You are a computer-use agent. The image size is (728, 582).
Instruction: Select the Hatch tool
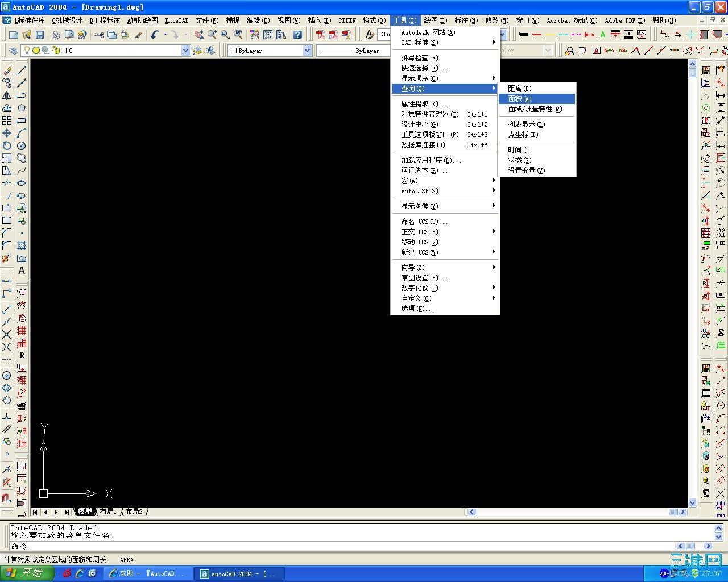[22, 246]
